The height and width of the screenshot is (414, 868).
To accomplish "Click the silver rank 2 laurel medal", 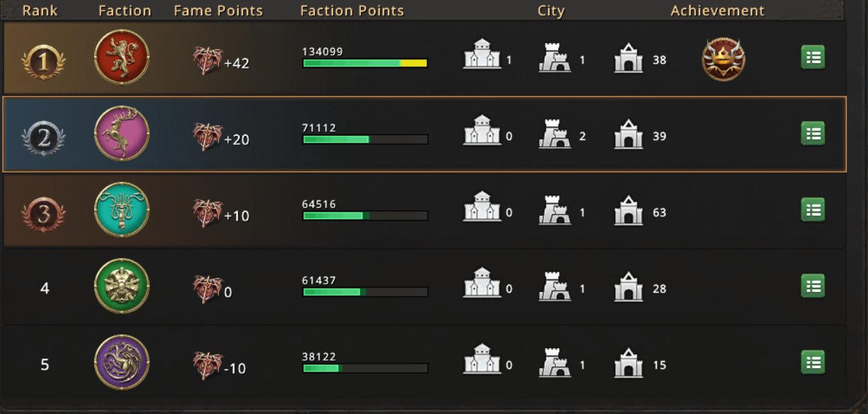I will tap(44, 139).
